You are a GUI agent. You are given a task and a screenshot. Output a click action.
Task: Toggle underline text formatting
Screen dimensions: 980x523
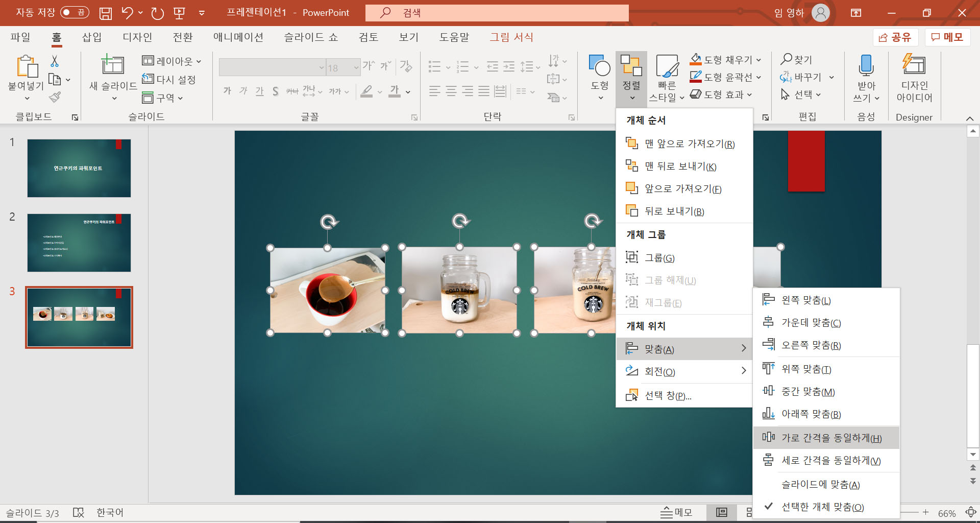coord(260,91)
